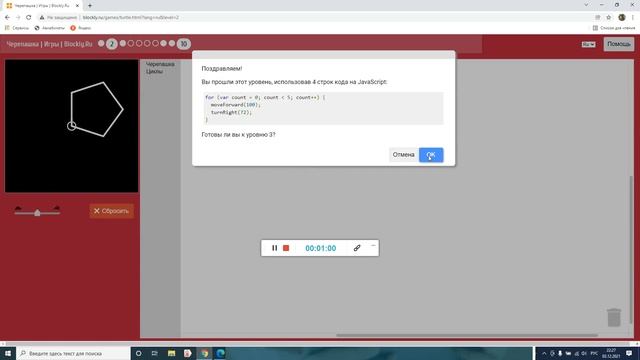Select the Черепашка | Игры browser tab
640x360 pixels.
pos(41,6)
